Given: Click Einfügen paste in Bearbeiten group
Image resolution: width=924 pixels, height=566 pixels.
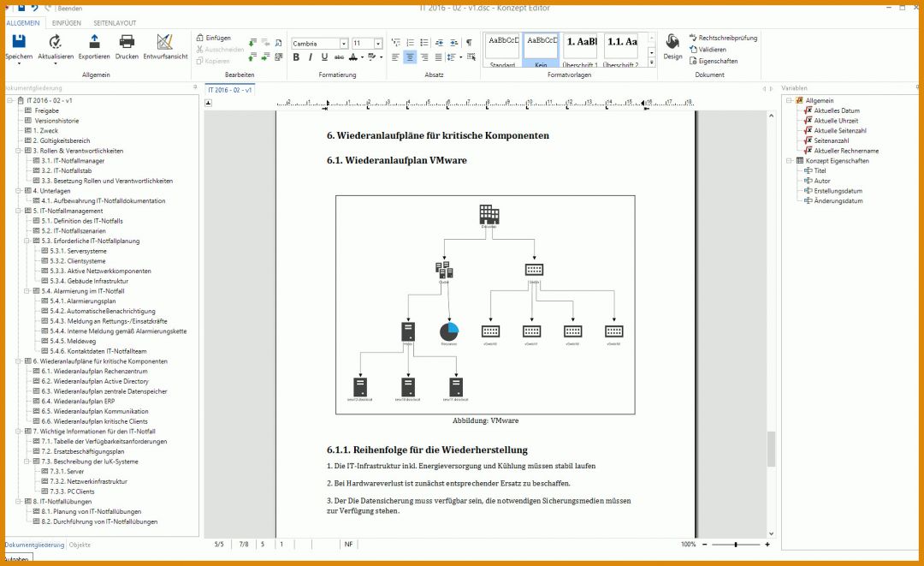Looking at the screenshot, I should point(213,38).
